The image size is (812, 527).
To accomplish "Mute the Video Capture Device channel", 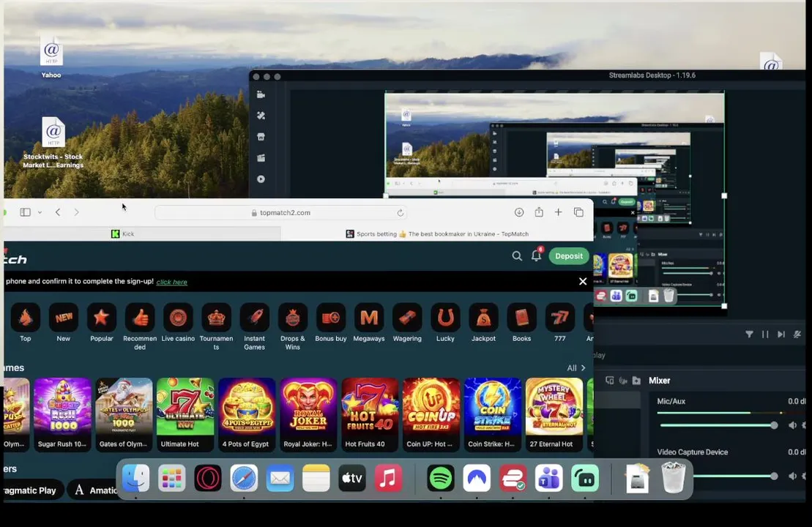I will [x=792, y=476].
